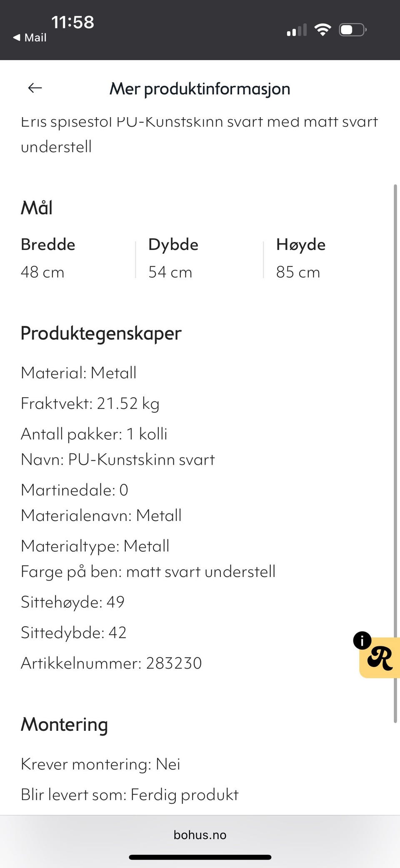This screenshot has height=868, width=400.
Task: Select the Artikkelnummer 283230 text
Action: click(111, 662)
